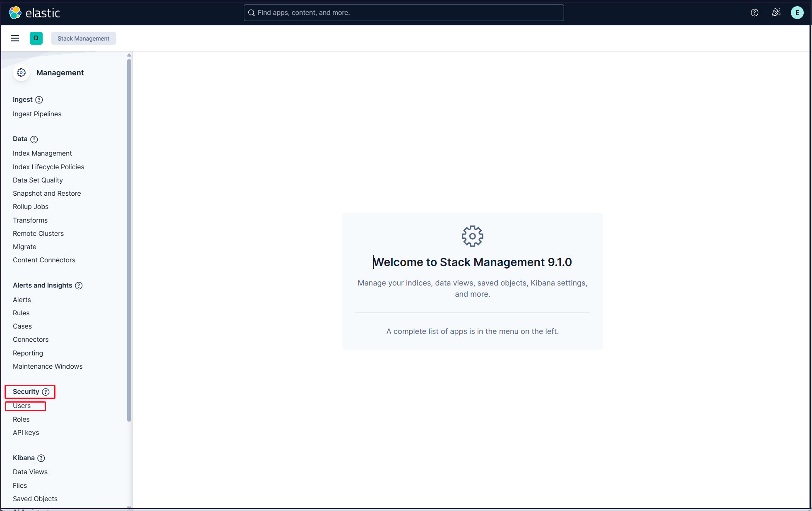Viewport: 812px width, 511px height.
Task: Open Files under Kibana
Action: click(x=20, y=485)
